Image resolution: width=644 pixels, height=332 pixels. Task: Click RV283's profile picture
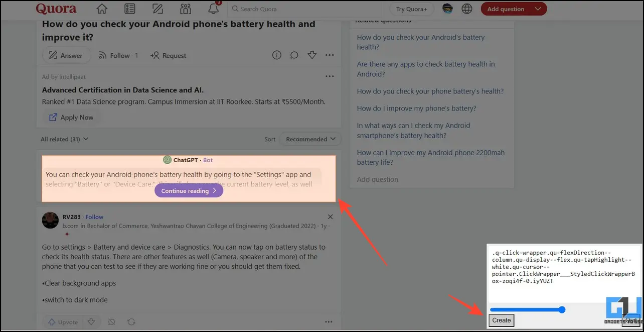50,220
